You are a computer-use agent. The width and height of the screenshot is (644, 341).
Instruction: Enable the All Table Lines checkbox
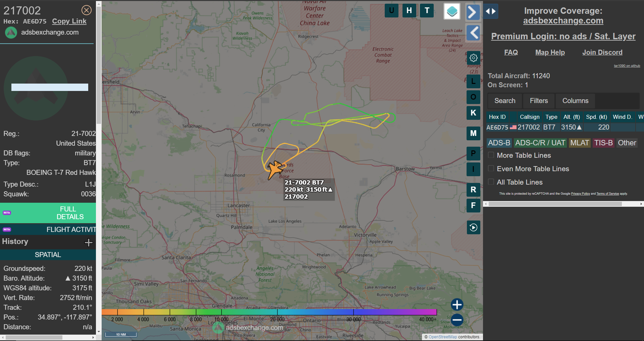point(491,182)
